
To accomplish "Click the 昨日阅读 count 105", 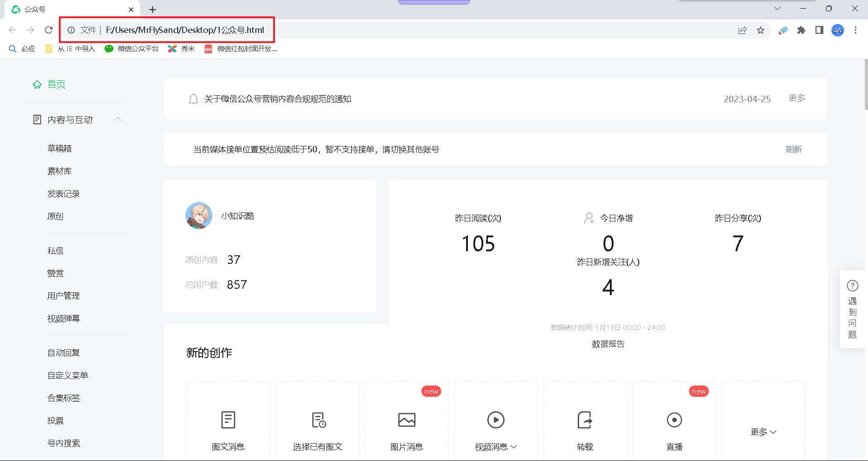I will pyautogui.click(x=478, y=244).
